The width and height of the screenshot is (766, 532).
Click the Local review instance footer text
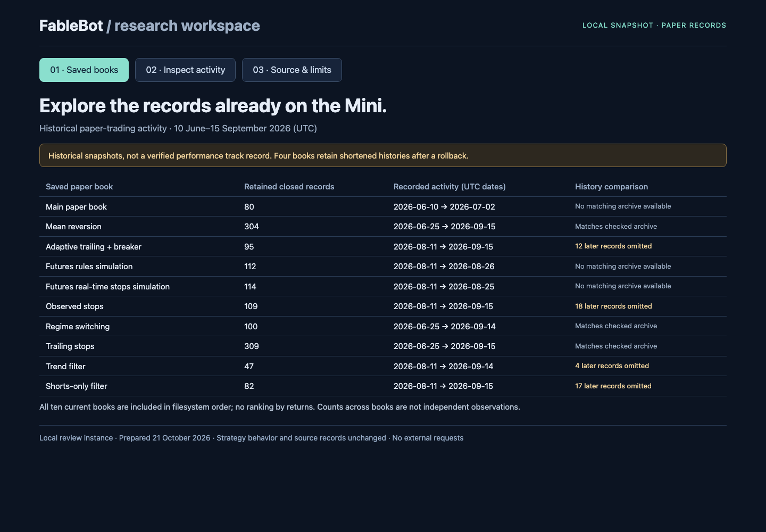click(x=251, y=438)
